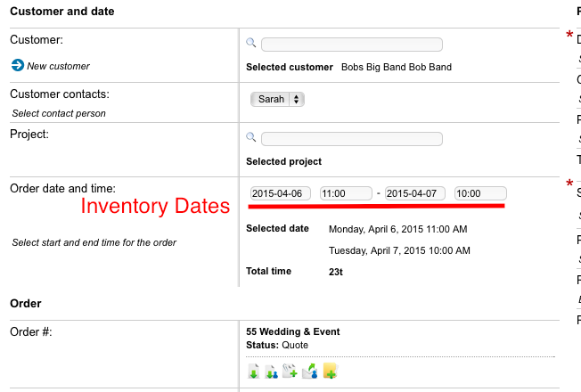This screenshot has height=392, width=581.
Task: Click into the project search field
Action: (x=352, y=139)
